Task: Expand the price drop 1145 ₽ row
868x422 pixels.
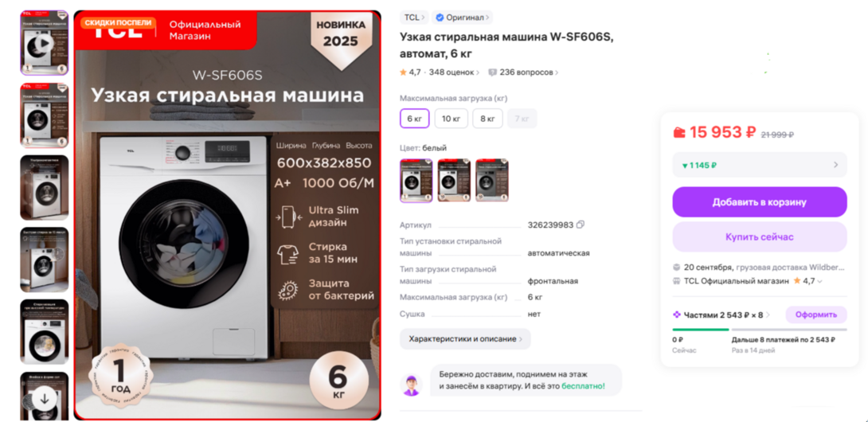Action: [x=760, y=165]
